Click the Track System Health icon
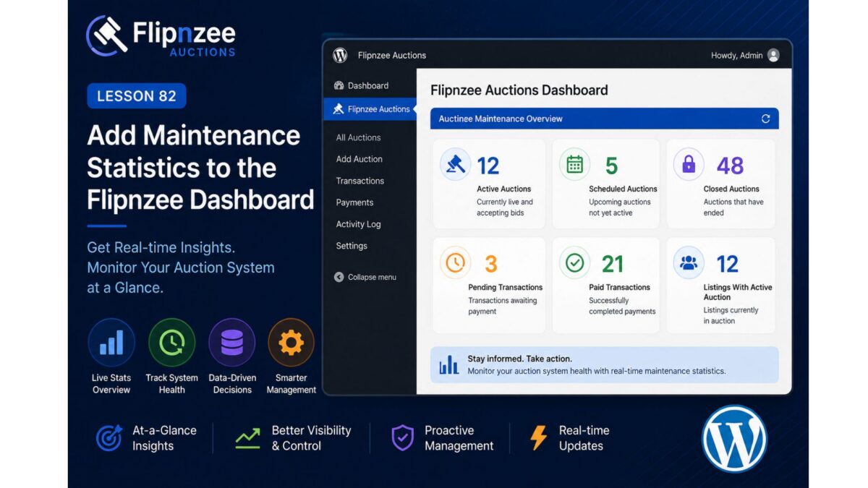 (171, 342)
